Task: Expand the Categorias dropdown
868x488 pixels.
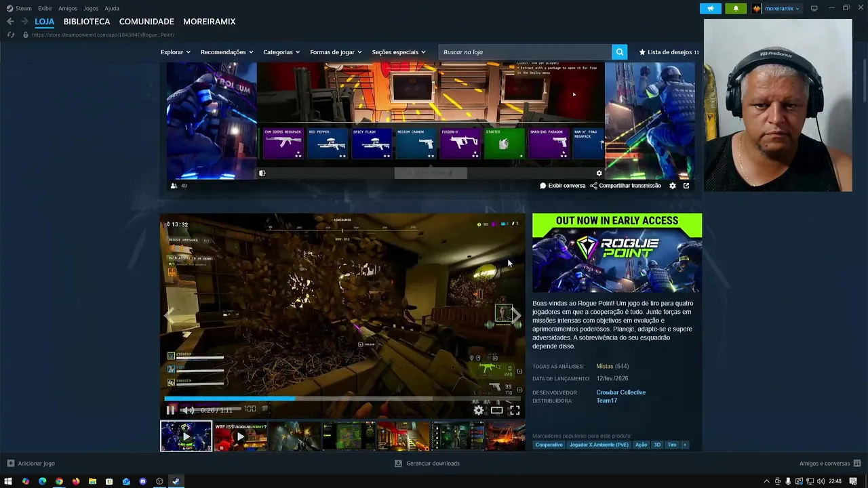Action: pos(281,52)
